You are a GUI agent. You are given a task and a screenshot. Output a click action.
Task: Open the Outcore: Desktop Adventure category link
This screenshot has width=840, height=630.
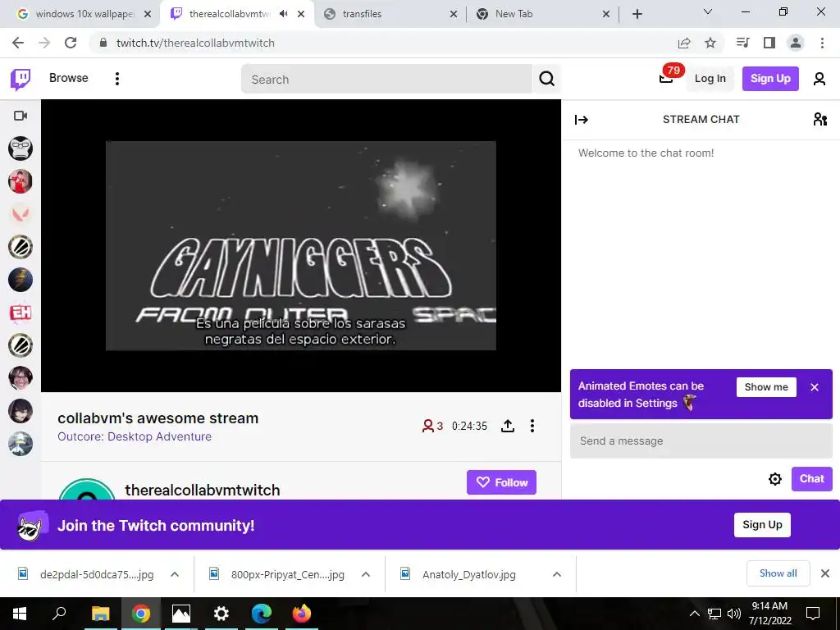[x=135, y=436]
